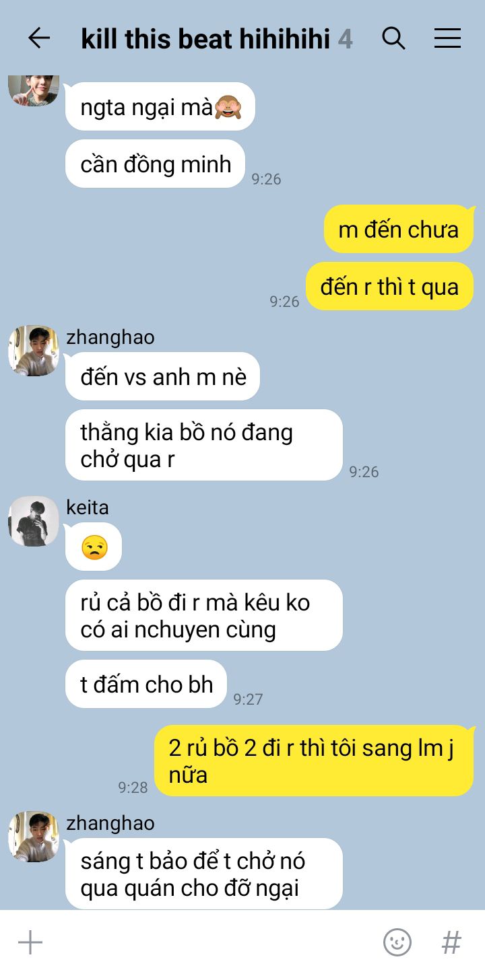
Task: Tap the chat title 'kill this beat hihihihi'
Action: click(205, 39)
